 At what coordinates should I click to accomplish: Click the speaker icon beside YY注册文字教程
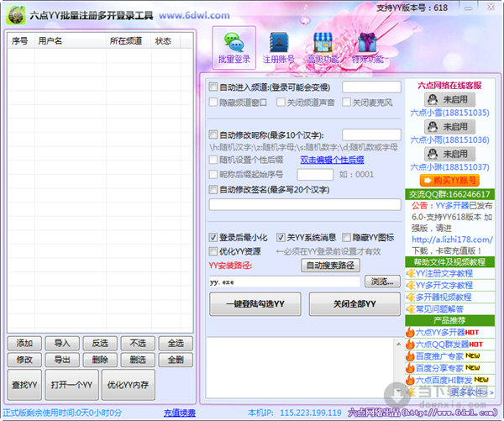click(x=411, y=274)
